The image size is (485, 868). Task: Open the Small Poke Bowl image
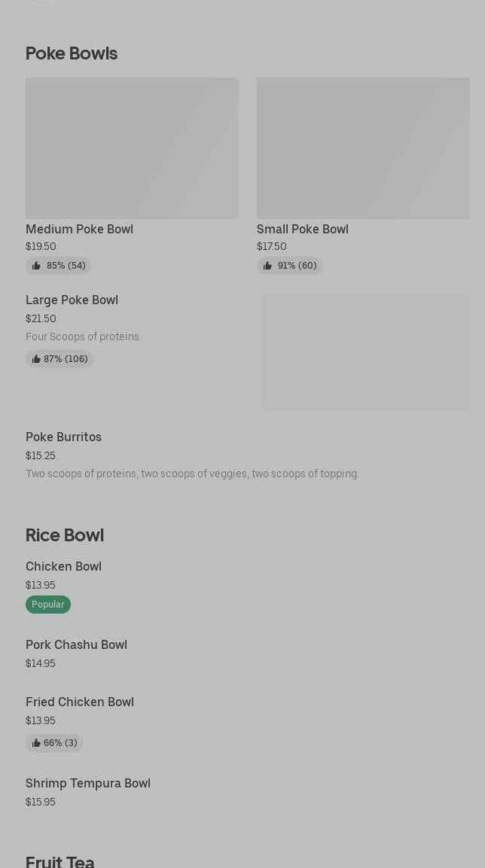point(363,148)
